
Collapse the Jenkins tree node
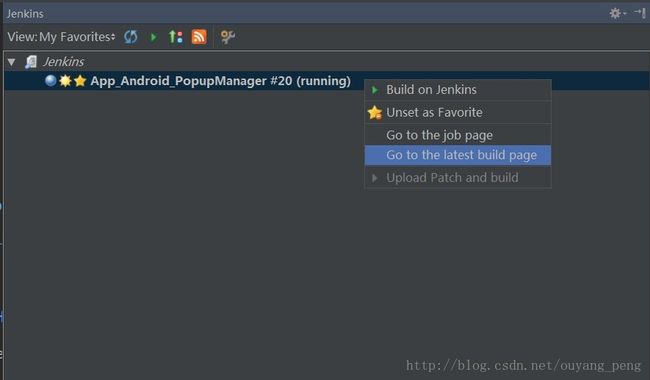(x=12, y=62)
